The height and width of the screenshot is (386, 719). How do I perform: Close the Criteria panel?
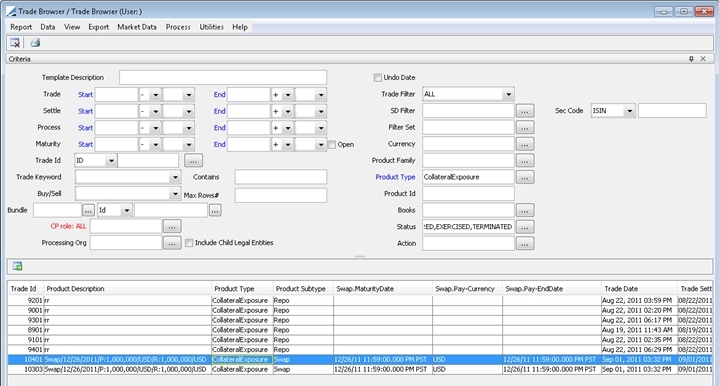pos(703,59)
